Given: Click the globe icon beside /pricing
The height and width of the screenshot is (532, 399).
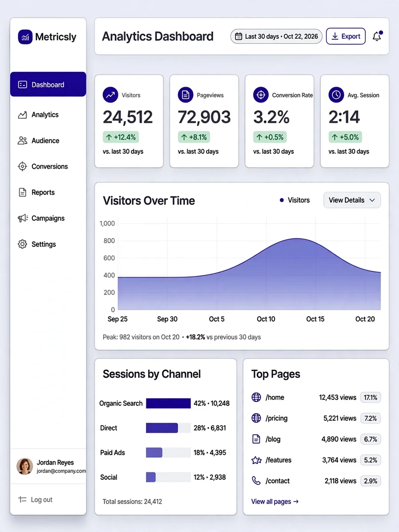Looking at the screenshot, I should pyautogui.click(x=256, y=418).
